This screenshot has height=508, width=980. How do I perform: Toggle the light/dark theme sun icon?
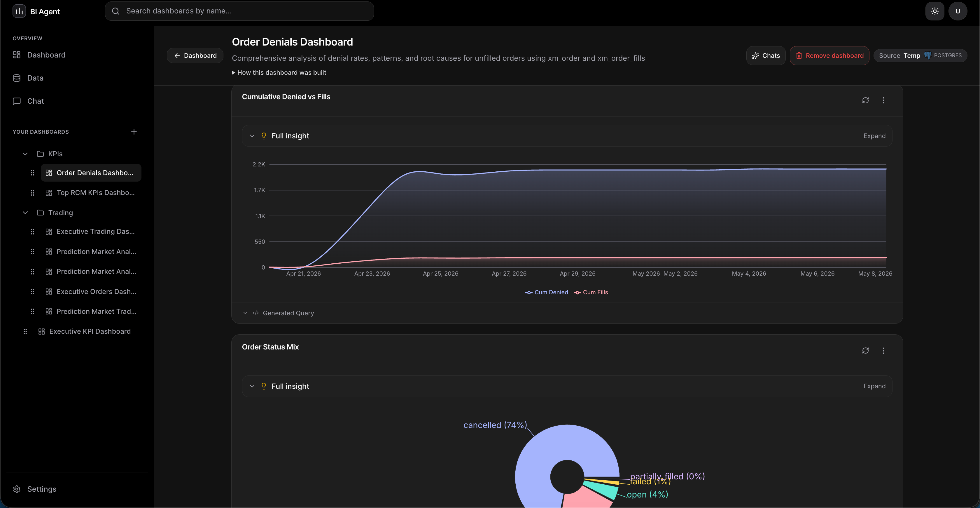pyautogui.click(x=935, y=11)
